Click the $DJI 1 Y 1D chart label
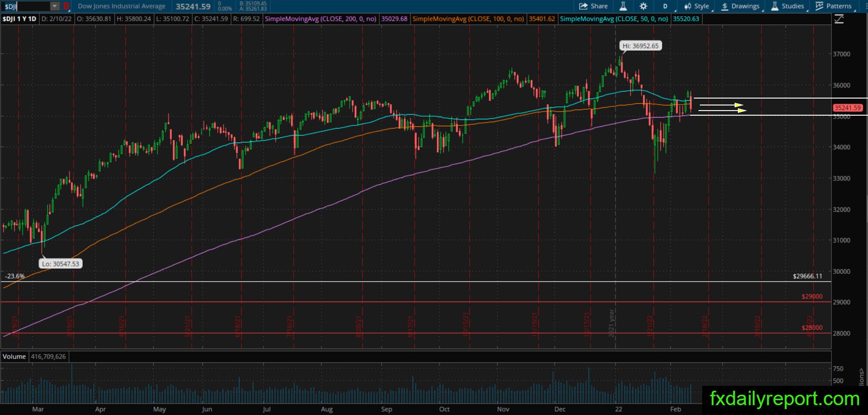This screenshot has width=868, height=415. (19, 19)
